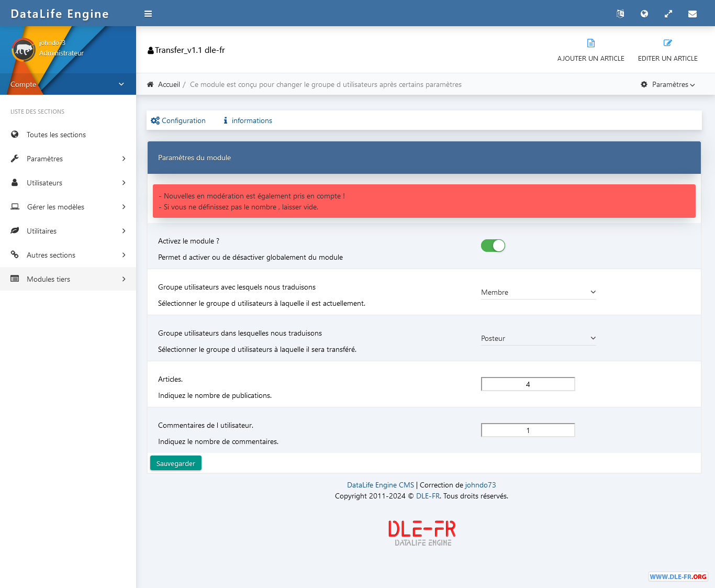Open Modules tiers menu item
The image size is (715, 588).
point(68,279)
